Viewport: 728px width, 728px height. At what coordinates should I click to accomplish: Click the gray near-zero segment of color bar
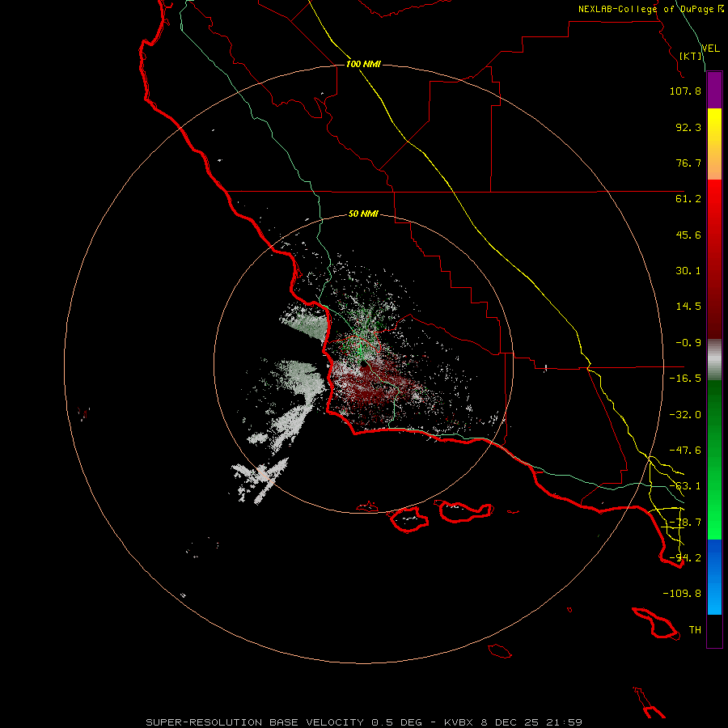[714, 358]
